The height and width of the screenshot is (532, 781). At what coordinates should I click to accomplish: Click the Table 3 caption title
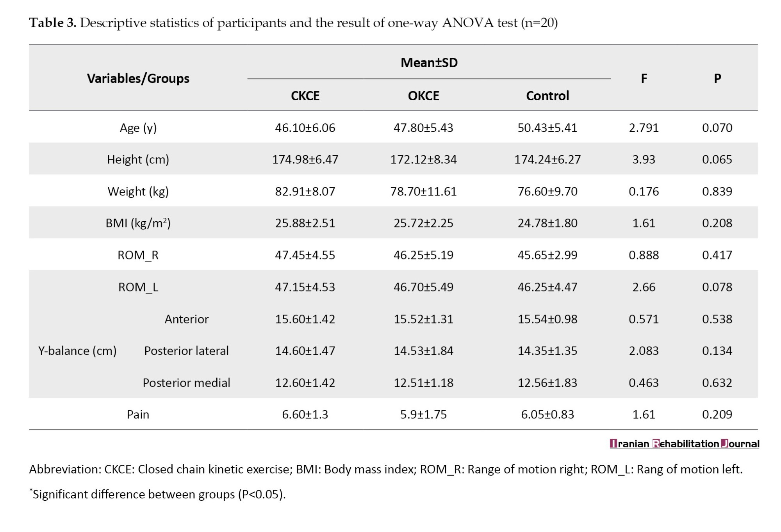(x=293, y=23)
